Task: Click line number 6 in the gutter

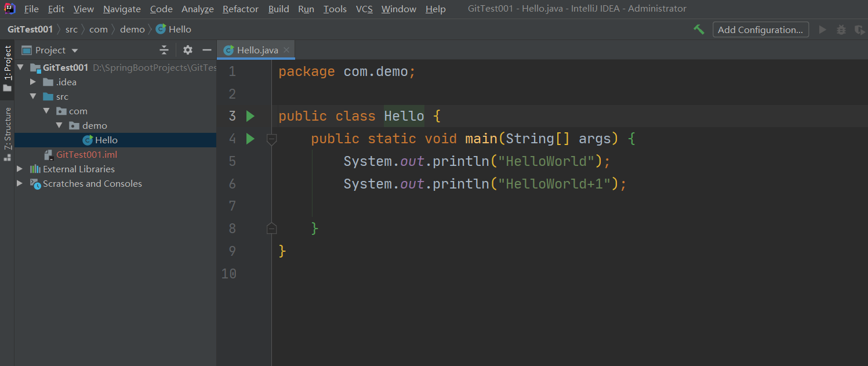Action: click(232, 184)
